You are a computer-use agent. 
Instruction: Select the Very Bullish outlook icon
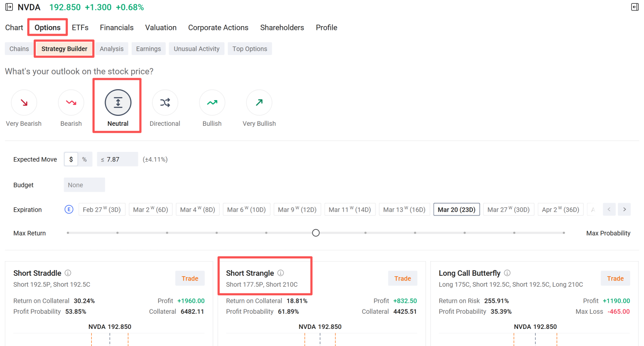point(259,103)
